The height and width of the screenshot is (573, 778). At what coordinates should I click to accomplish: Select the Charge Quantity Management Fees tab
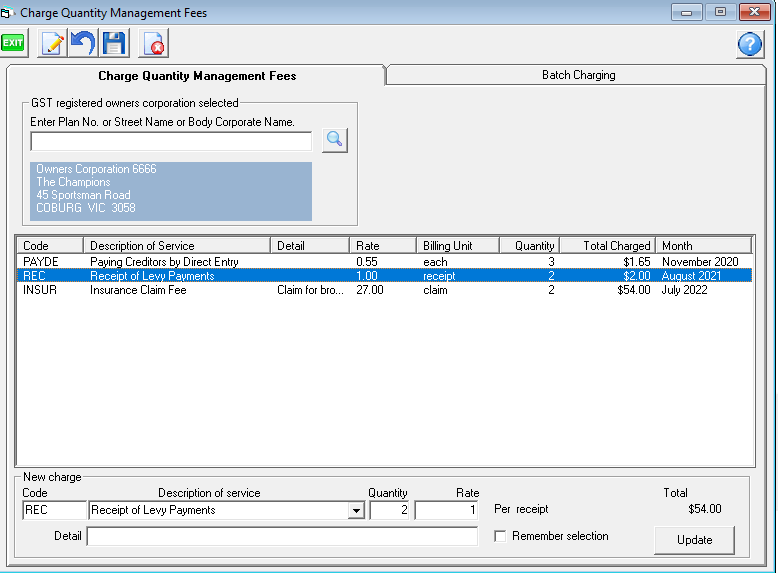coord(197,76)
